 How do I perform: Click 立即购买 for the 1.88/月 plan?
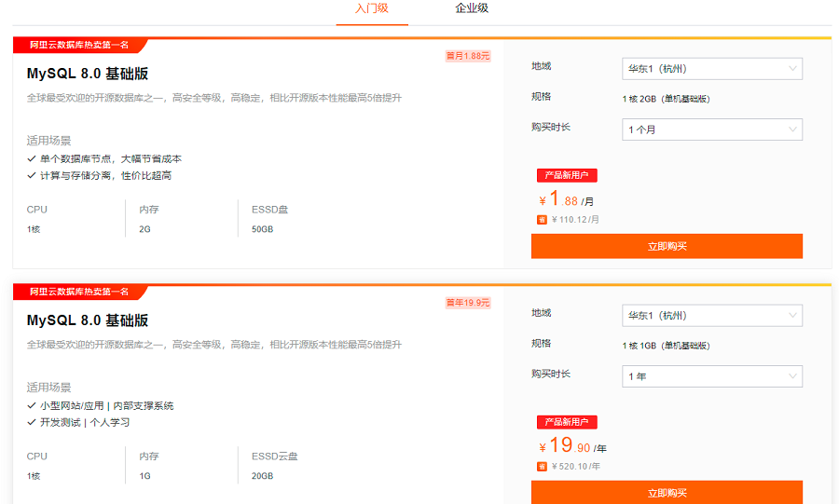coord(667,246)
